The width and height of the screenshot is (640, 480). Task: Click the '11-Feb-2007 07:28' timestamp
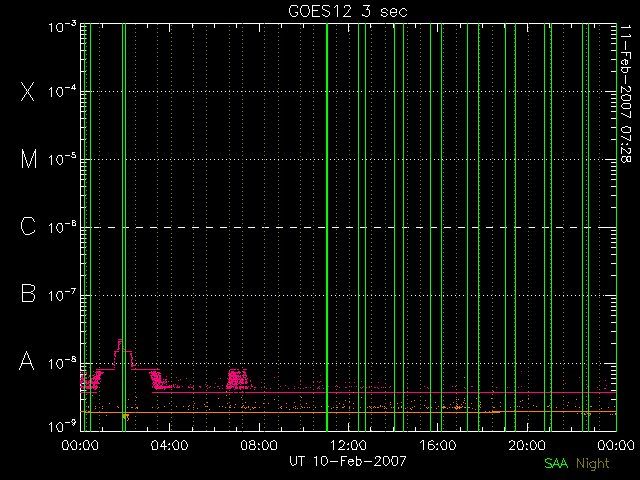[x=625, y=93]
